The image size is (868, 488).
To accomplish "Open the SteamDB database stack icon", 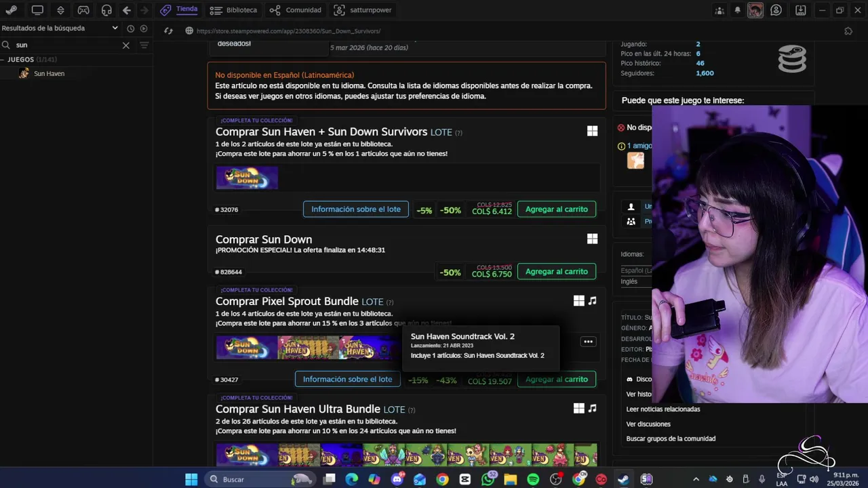I will [x=792, y=59].
